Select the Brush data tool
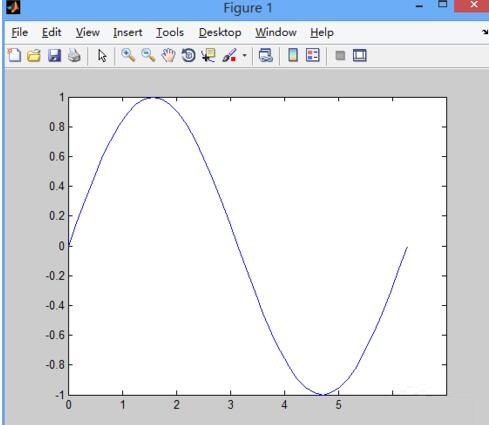The height and width of the screenshot is (425, 489). tap(229, 55)
